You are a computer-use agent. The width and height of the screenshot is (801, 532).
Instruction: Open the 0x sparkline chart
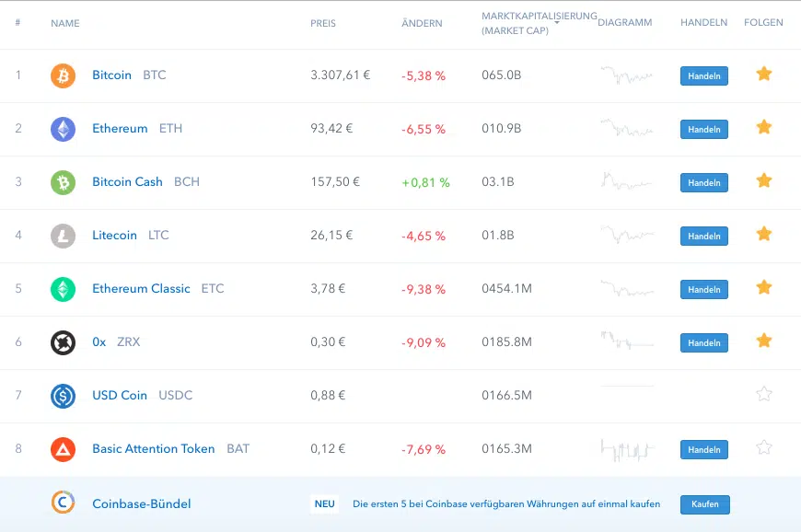pos(627,340)
